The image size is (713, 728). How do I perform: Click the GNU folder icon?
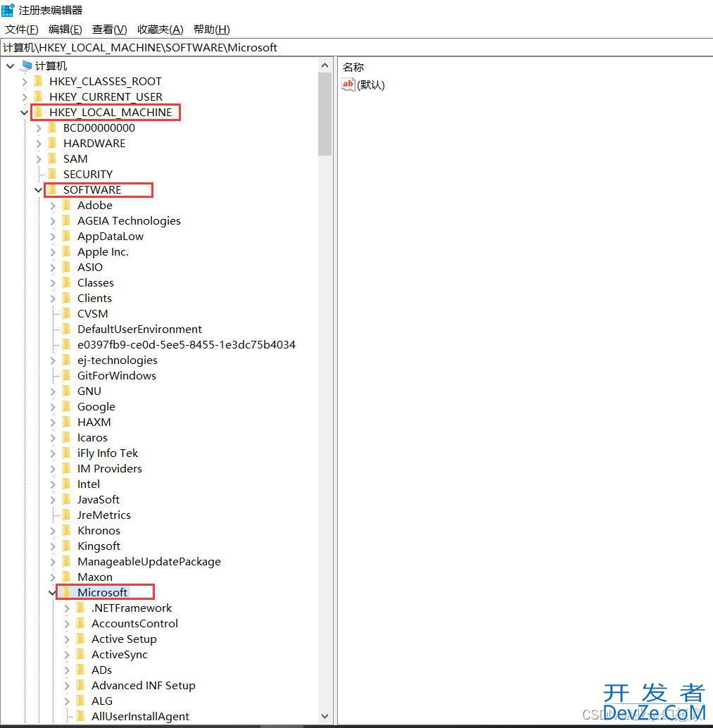point(66,391)
